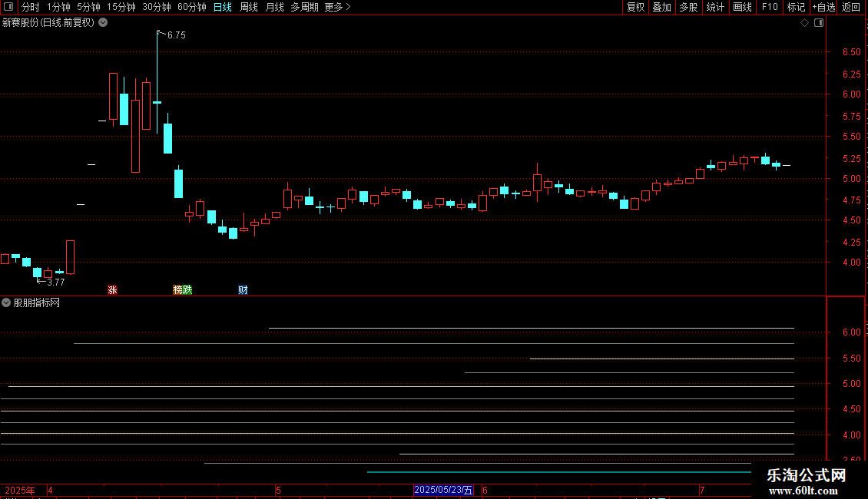Toggle the side panel icon at chart top-right

coord(819,23)
